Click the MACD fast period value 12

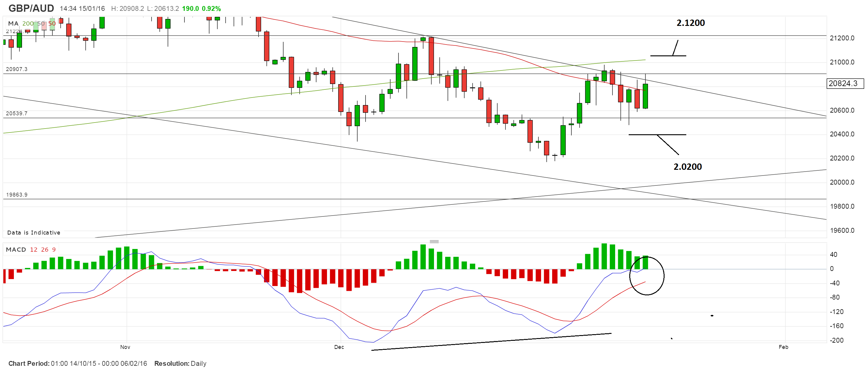34,250
